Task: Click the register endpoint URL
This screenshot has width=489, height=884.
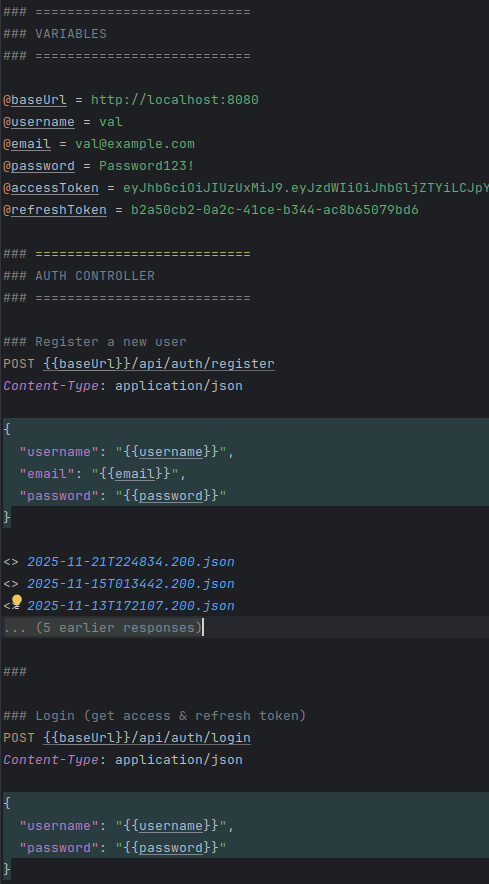Action: click(159, 364)
